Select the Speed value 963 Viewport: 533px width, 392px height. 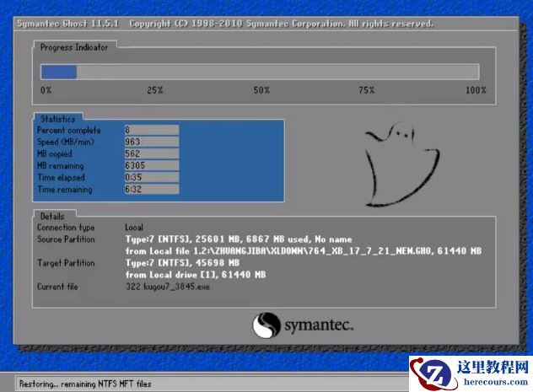(152, 142)
